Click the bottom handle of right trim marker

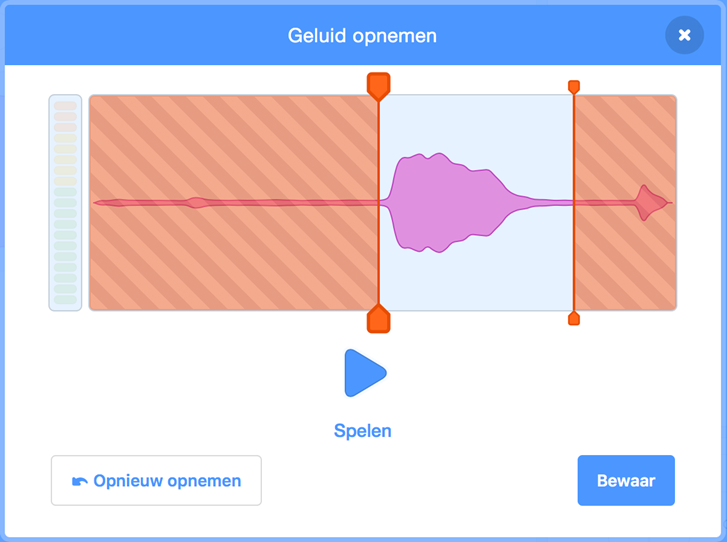tap(574, 319)
